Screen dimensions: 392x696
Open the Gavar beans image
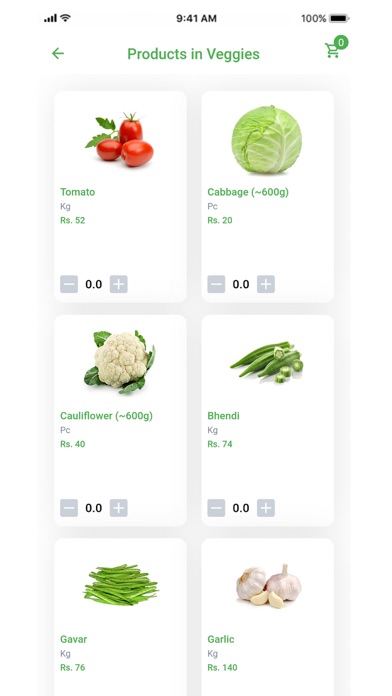[x=121, y=584]
